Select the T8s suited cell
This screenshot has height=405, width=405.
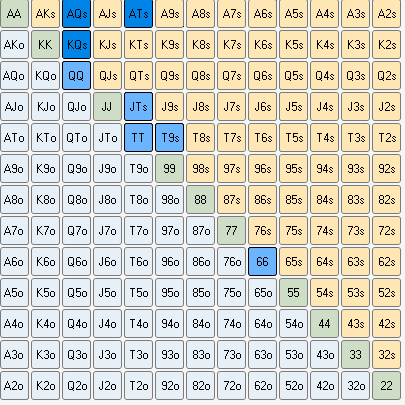point(200,138)
